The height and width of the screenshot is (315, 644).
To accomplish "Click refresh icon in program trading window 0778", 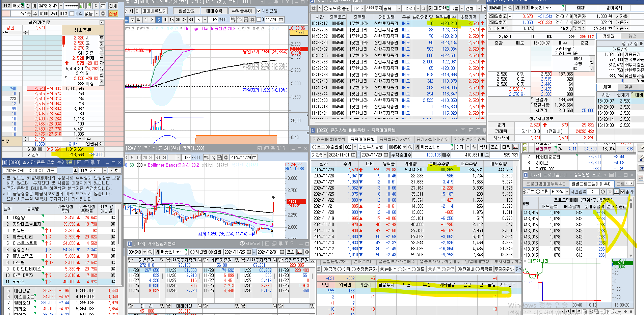I will point(602,192).
